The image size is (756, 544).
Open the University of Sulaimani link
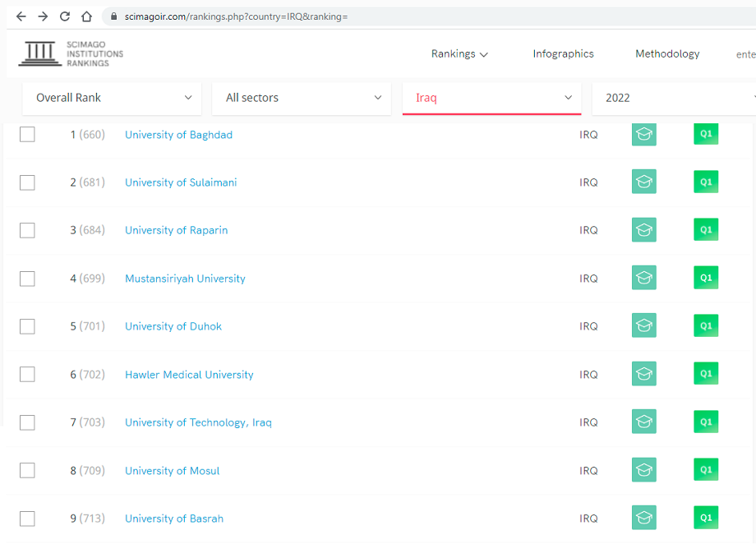click(181, 182)
